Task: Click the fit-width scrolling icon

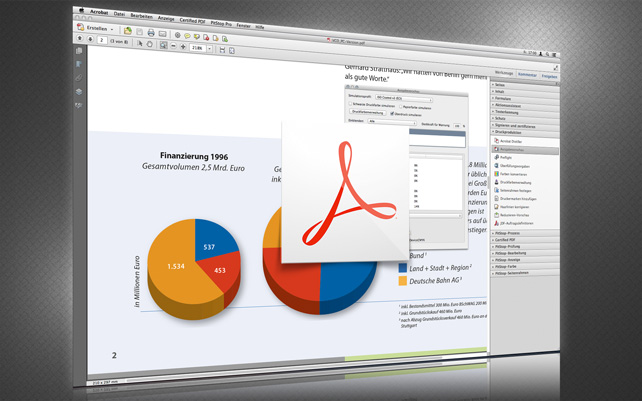Action: (222, 50)
